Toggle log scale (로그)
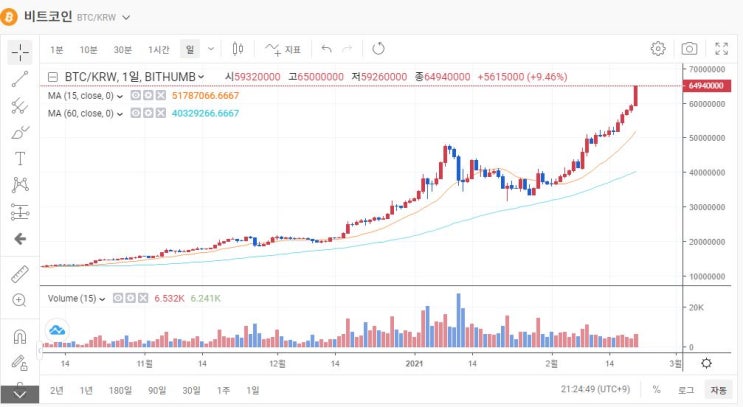 pyautogui.click(x=686, y=390)
